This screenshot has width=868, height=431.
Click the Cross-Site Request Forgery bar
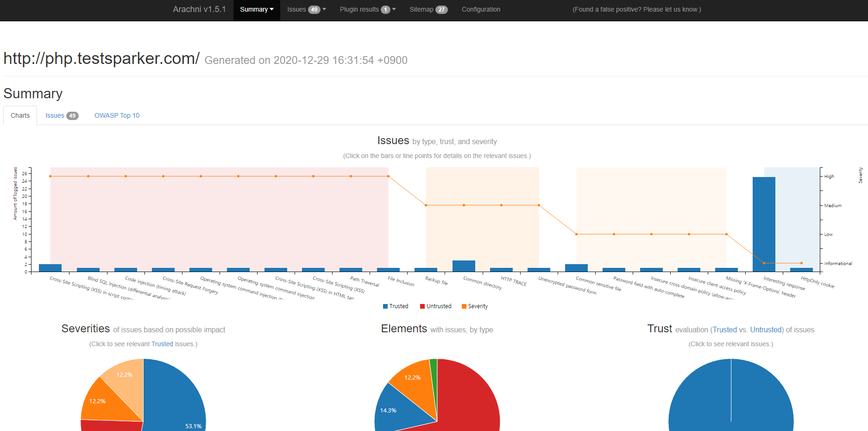pos(163,270)
